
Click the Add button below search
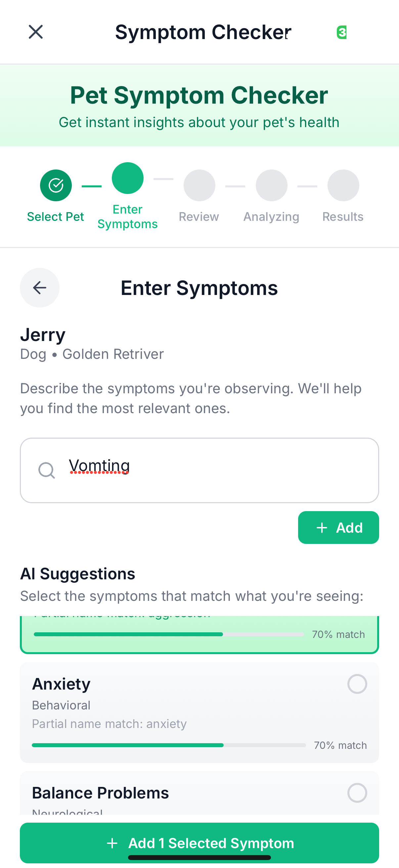(x=338, y=527)
